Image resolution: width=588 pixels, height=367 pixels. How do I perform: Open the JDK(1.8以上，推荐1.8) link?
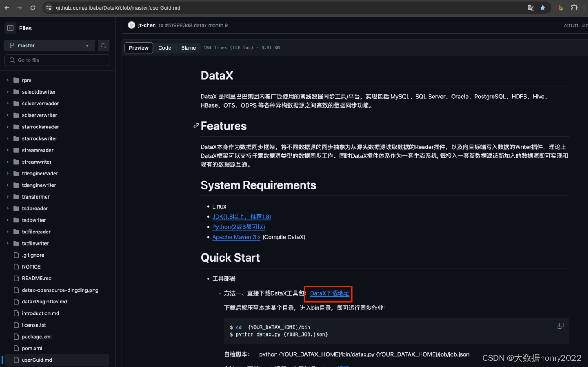tap(242, 217)
